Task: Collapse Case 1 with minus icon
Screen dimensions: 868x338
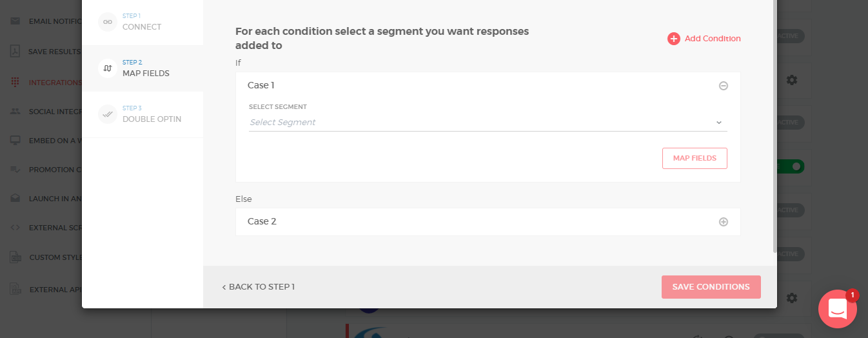Action: pos(724,86)
